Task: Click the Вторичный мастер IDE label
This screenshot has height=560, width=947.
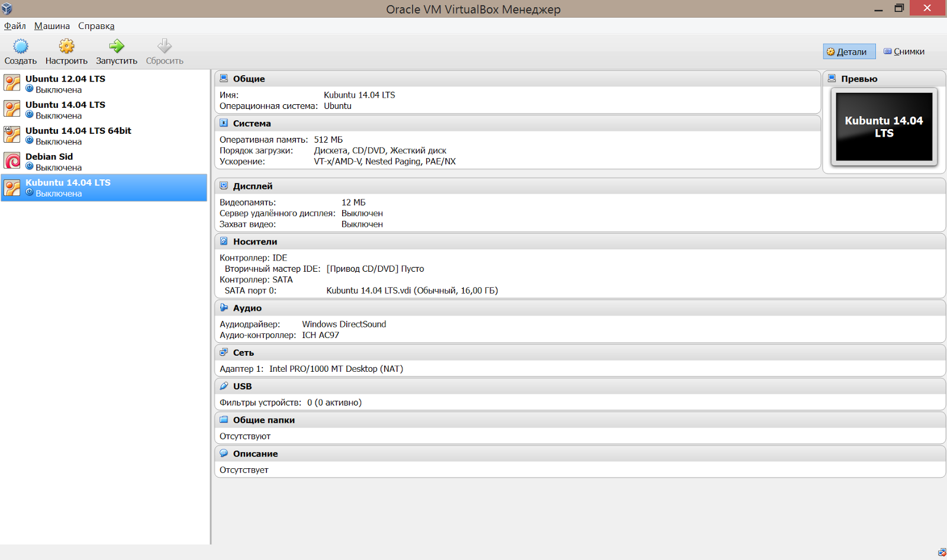Action: [x=272, y=269]
